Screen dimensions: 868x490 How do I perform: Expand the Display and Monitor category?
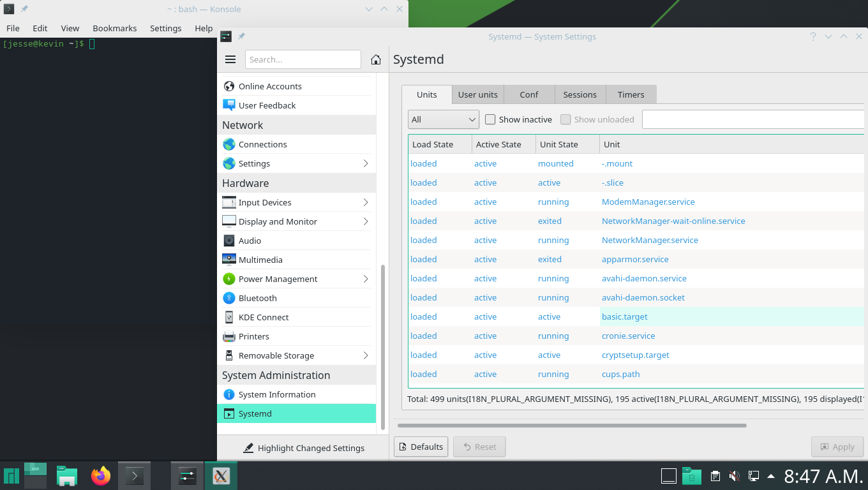point(366,221)
